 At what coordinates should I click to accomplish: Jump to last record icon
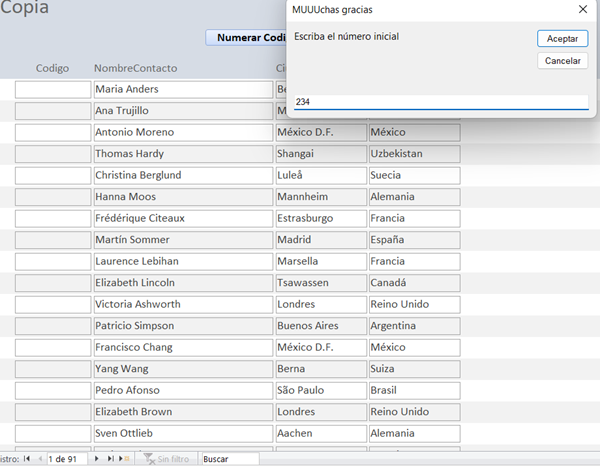(110, 458)
